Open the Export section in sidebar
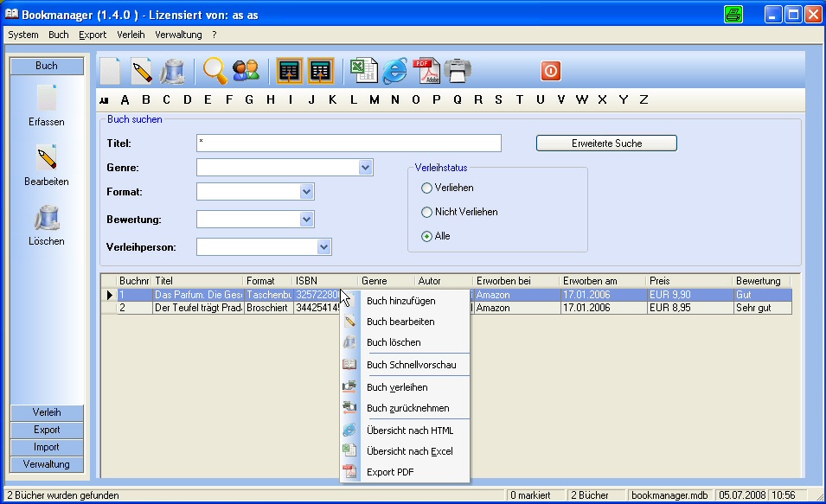Screen dimensions: 826x504 (x=47, y=430)
